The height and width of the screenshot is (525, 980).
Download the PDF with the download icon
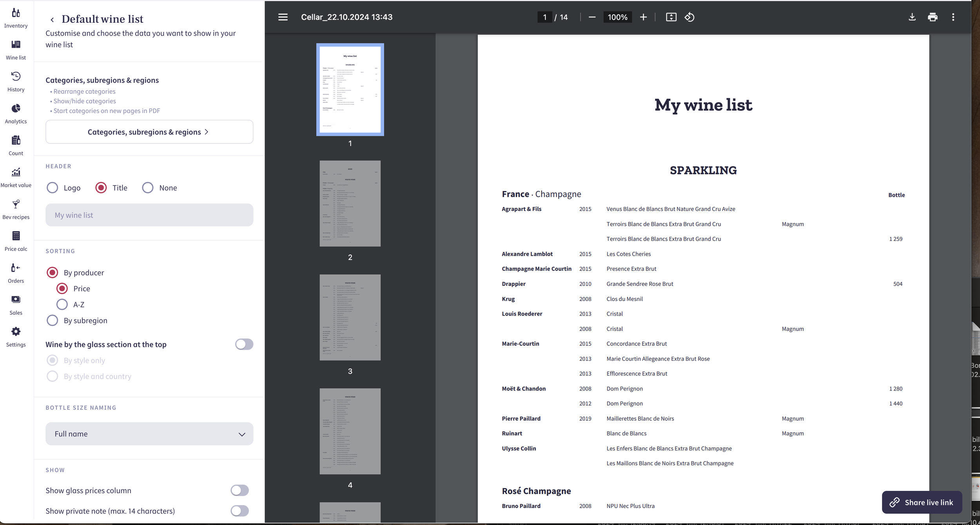[912, 17]
